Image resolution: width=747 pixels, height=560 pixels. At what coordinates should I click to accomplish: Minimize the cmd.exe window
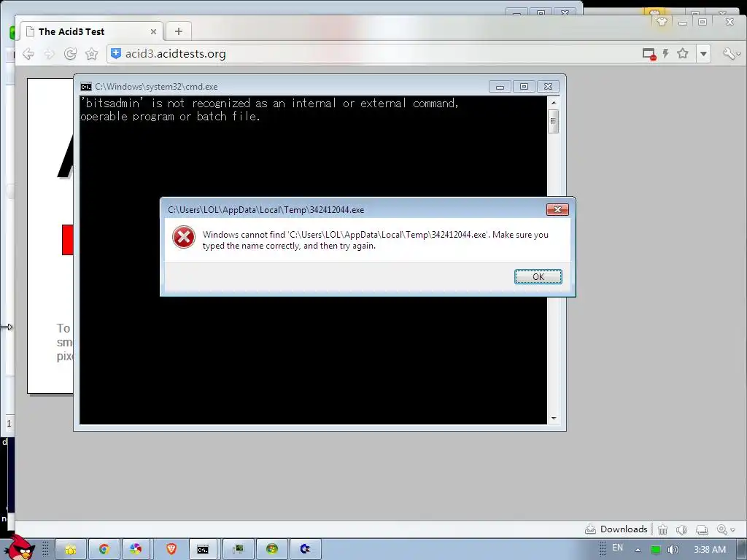click(x=500, y=87)
